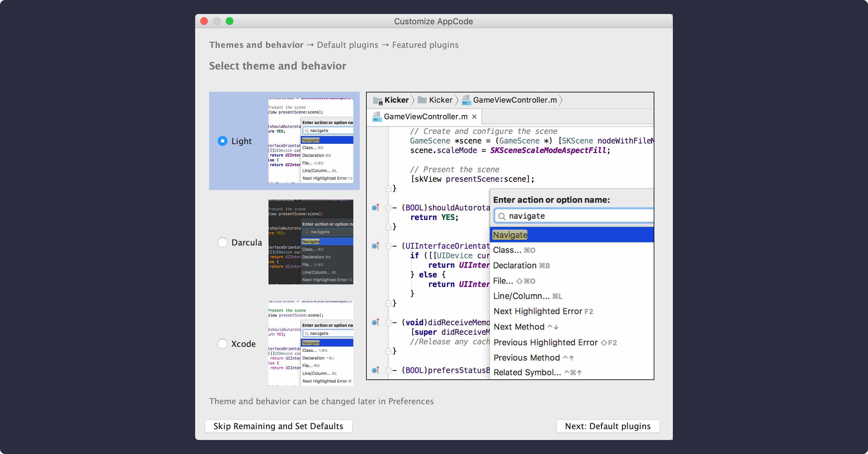Click fold end marker after return YES
Image resolution: width=868 pixels, height=454 pixels.
[388, 227]
